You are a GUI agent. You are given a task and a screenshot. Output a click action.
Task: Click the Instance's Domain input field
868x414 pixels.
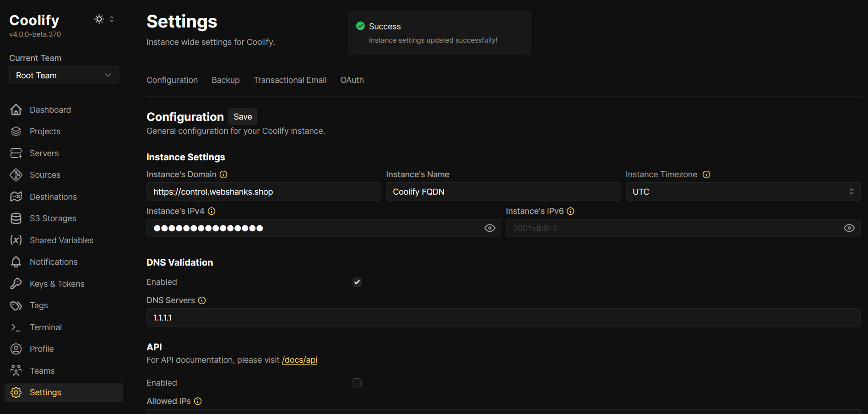coord(264,191)
